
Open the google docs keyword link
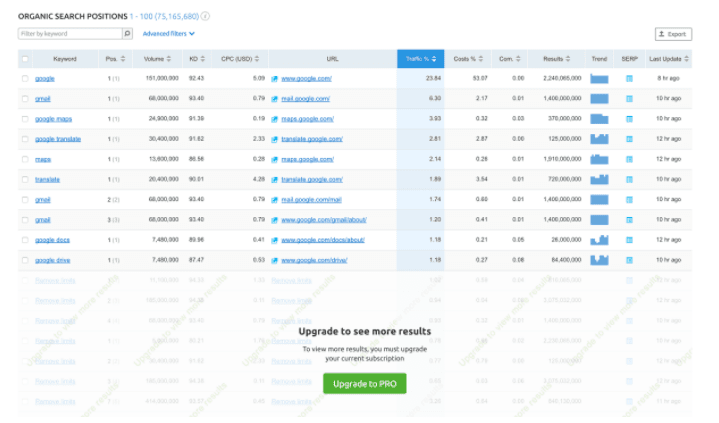(x=52, y=240)
